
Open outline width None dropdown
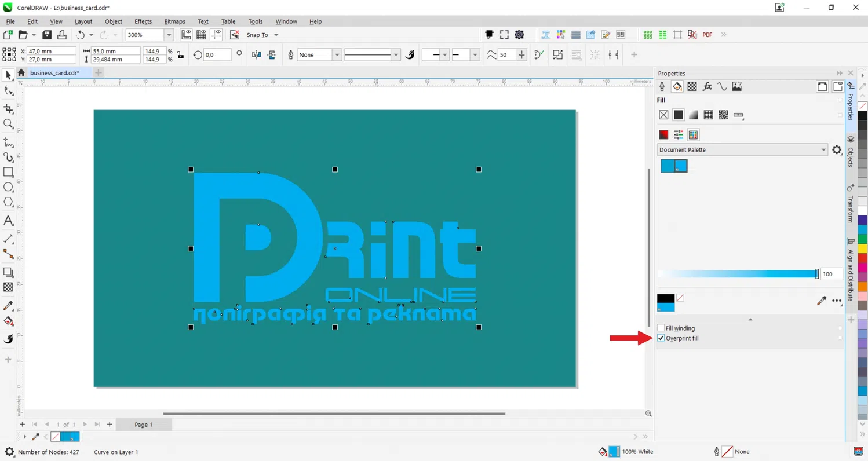click(336, 55)
